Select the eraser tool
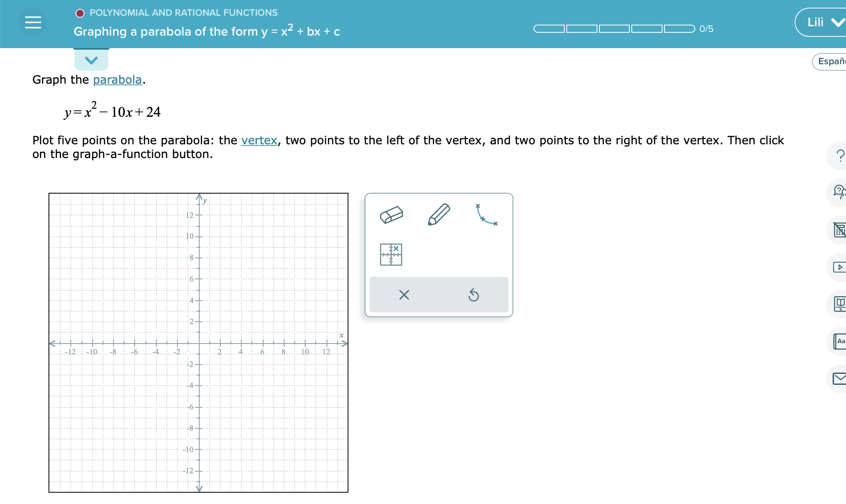The height and width of the screenshot is (504, 846). pos(392,215)
